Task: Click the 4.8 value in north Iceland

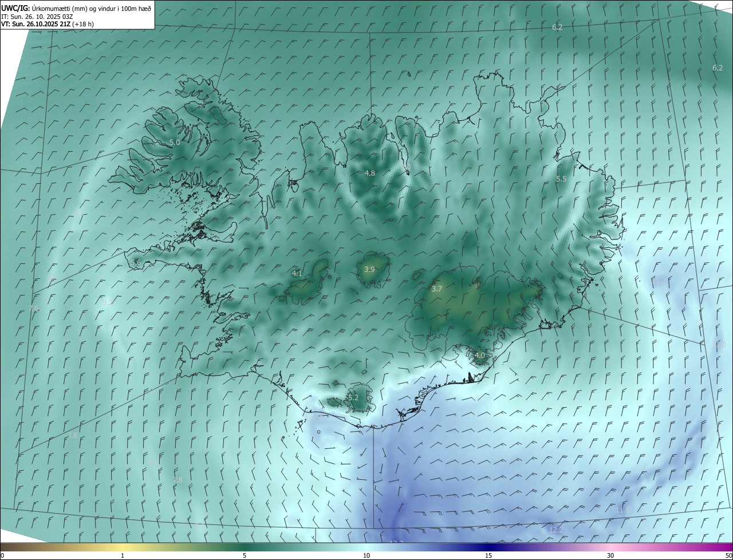Action: (370, 173)
